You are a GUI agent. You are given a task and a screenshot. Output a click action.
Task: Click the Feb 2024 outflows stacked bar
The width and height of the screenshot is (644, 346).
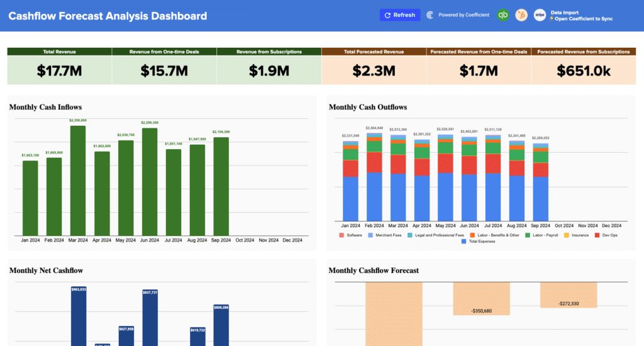374,177
